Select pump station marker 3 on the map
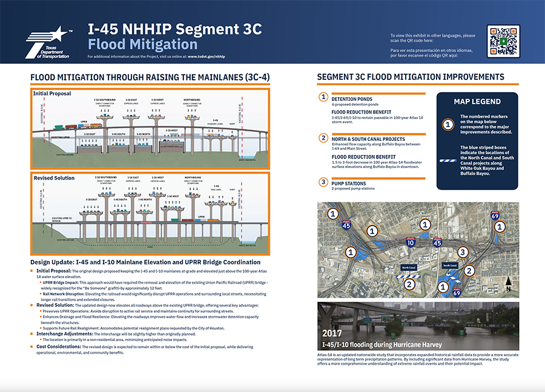Viewport: 545px width, 392px height. point(462,252)
